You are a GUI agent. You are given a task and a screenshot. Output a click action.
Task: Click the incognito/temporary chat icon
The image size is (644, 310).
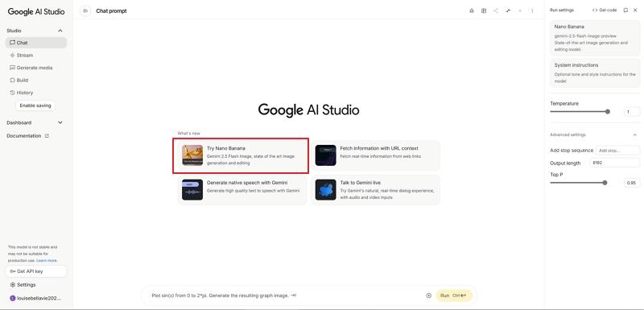[x=472, y=10]
